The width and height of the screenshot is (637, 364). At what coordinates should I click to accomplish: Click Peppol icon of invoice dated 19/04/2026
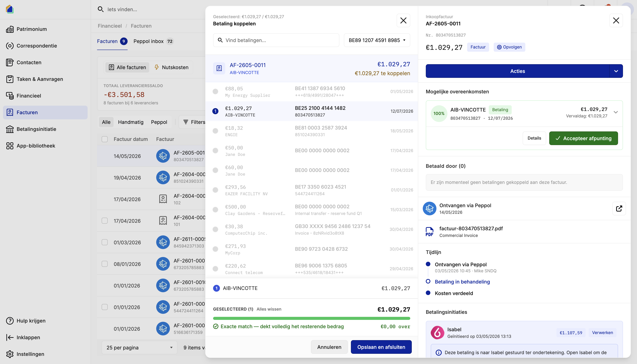[x=163, y=177]
